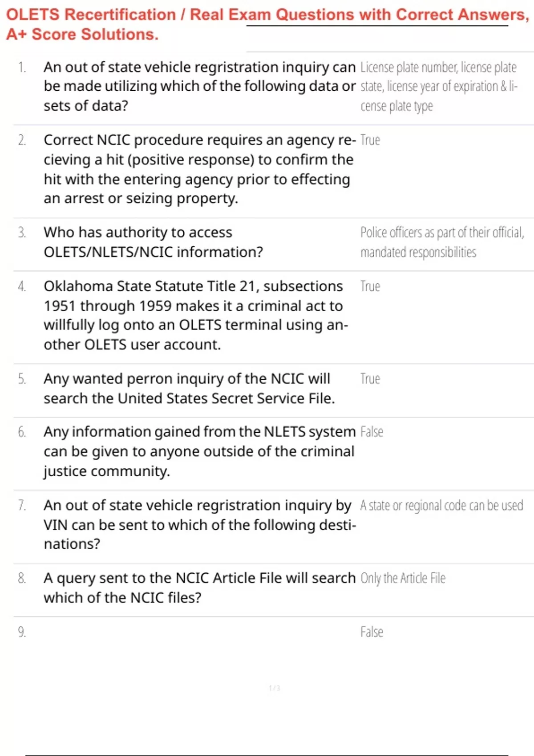Select the question about NLETS system information sharing

(199, 451)
